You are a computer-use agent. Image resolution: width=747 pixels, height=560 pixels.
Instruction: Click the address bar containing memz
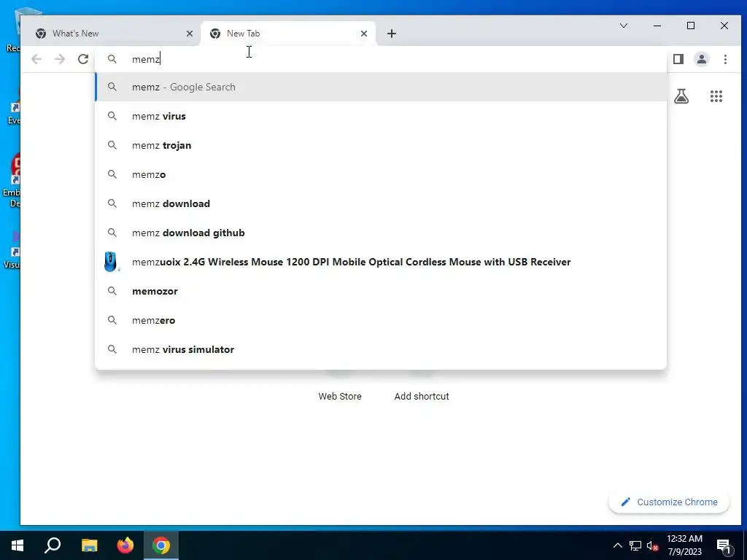click(x=381, y=59)
